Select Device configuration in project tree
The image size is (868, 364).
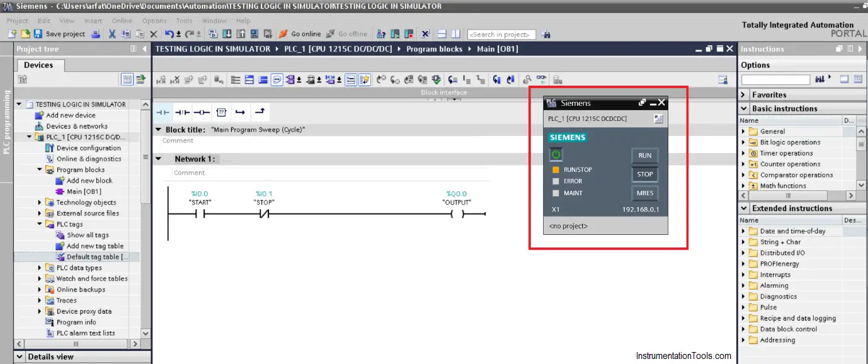pos(83,148)
